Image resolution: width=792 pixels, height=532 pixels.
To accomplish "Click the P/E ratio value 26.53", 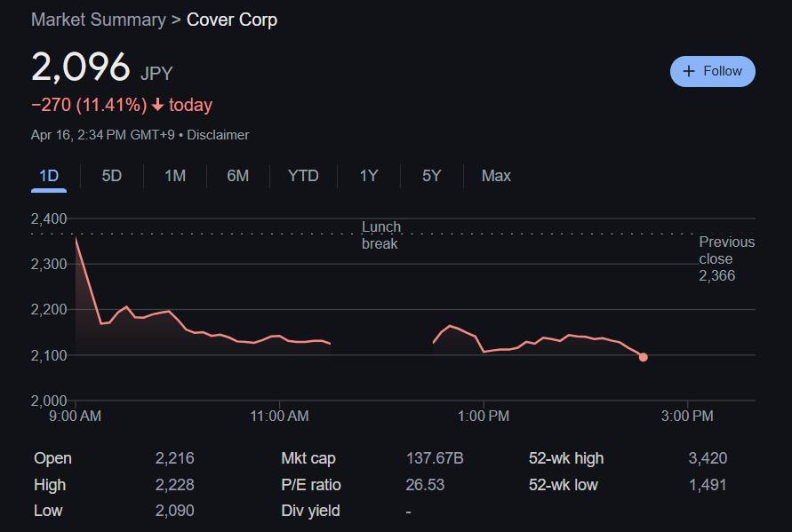I will pyautogui.click(x=425, y=485).
